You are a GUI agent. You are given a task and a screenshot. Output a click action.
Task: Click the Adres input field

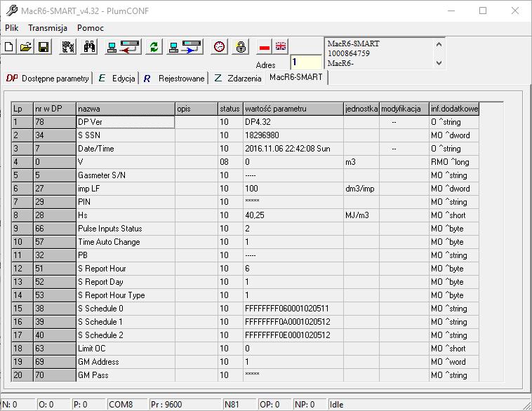(306, 62)
